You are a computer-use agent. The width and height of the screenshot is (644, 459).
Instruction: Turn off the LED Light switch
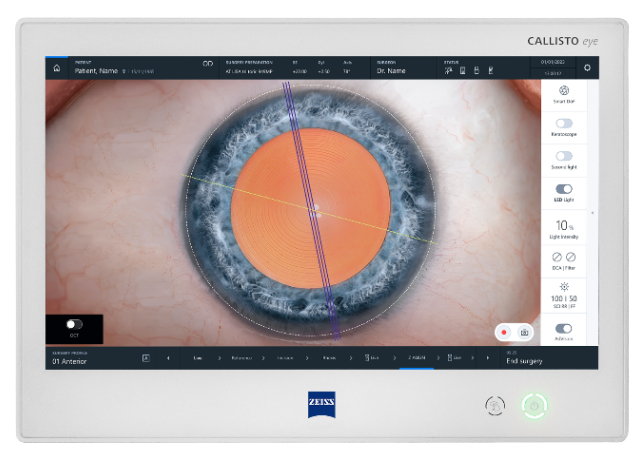click(564, 188)
